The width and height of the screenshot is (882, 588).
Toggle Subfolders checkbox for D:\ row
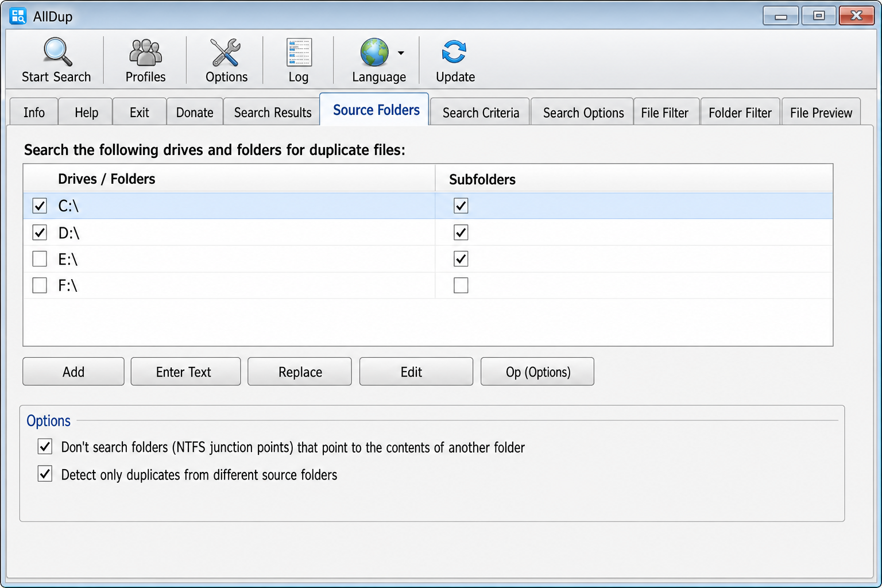point(461,233)
